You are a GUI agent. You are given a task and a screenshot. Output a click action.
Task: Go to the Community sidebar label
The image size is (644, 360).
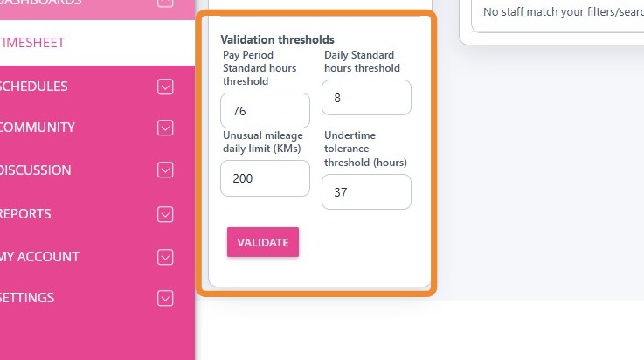38,128
